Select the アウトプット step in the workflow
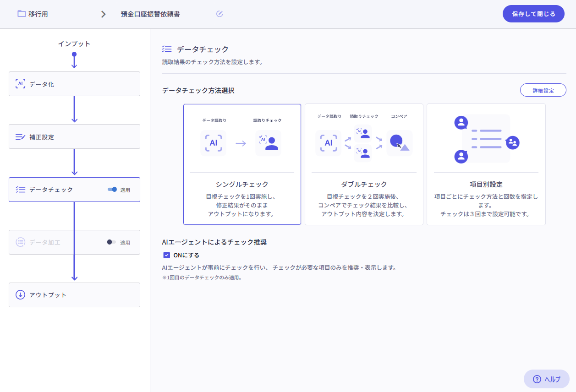 [x=74, y=295]
